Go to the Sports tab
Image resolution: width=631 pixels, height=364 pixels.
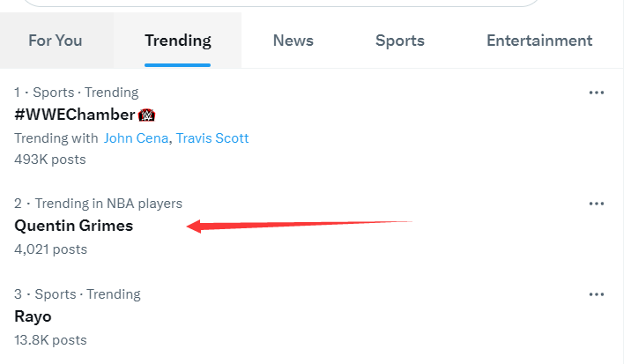pos(399,41)
